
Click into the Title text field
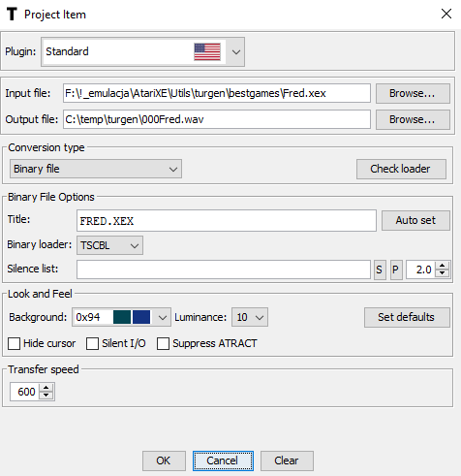(x=227, y=221)
